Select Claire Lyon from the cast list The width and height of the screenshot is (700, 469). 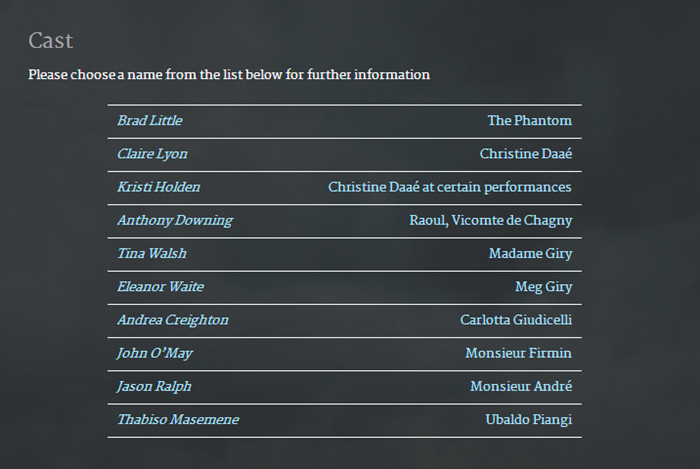(152, 154)
